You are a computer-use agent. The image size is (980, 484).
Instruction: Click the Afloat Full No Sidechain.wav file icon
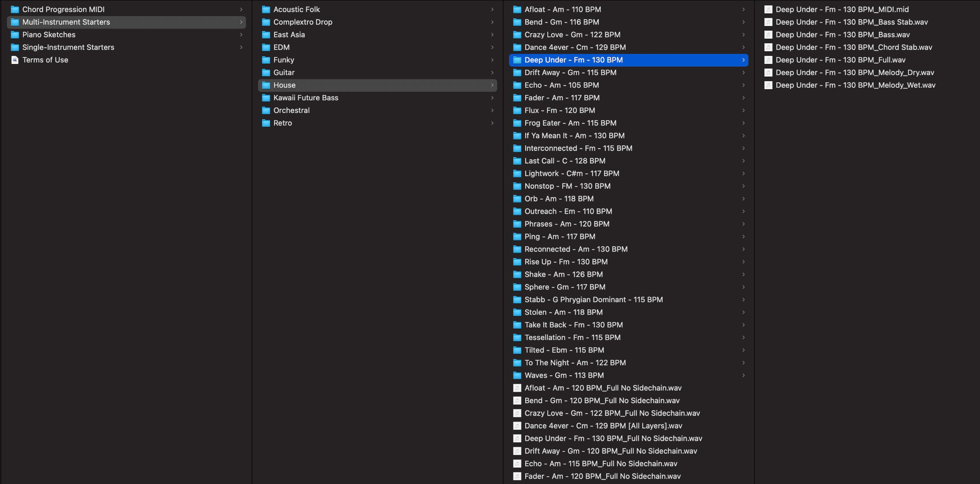click(x=517, y=388)
